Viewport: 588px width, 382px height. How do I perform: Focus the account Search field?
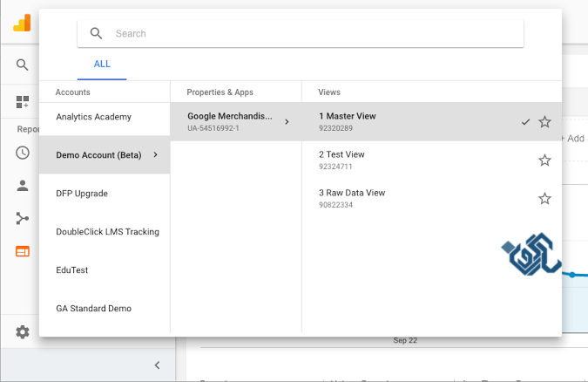(301, 34)
